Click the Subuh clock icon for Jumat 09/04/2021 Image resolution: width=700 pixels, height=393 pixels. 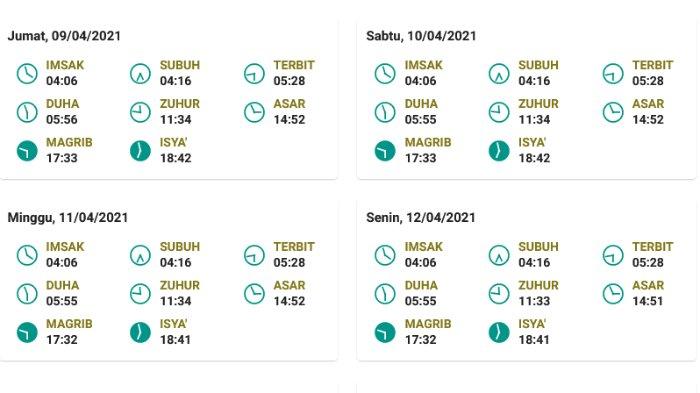pos(141,74)
